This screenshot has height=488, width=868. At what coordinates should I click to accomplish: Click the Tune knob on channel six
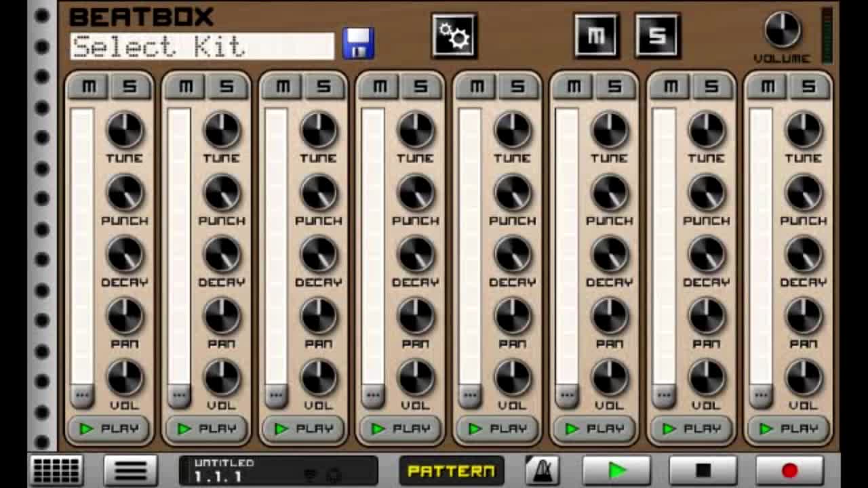[x=610, y=130]
